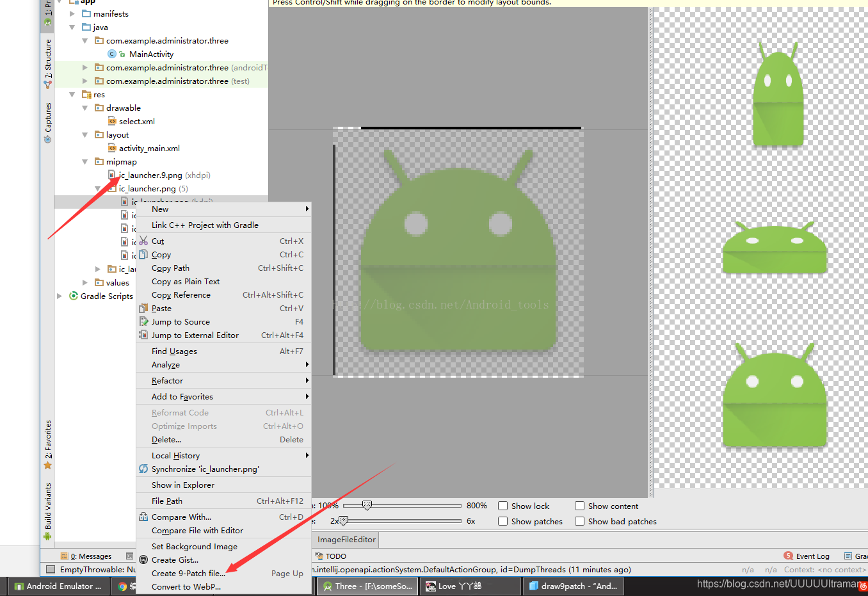The width and height of the screenshot is (868, 596).
Task: Expand the values folder
Action: (x=85, y=282)
